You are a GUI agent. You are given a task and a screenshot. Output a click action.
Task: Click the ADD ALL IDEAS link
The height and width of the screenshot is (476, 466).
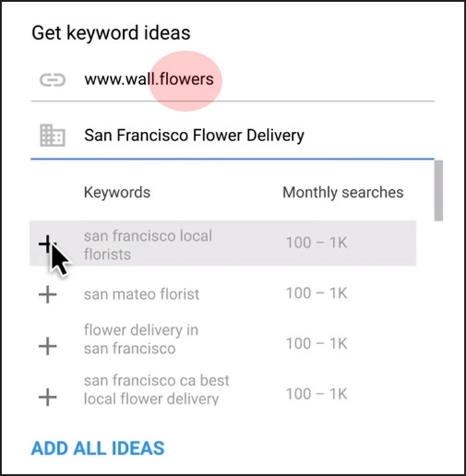pyautogui.click(x=98, y=449)
